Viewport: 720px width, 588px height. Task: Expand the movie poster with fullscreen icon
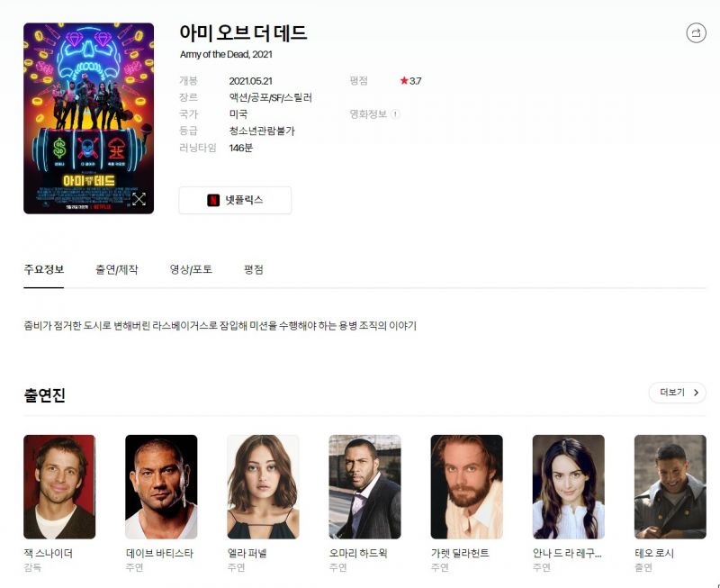click(139, 199)
